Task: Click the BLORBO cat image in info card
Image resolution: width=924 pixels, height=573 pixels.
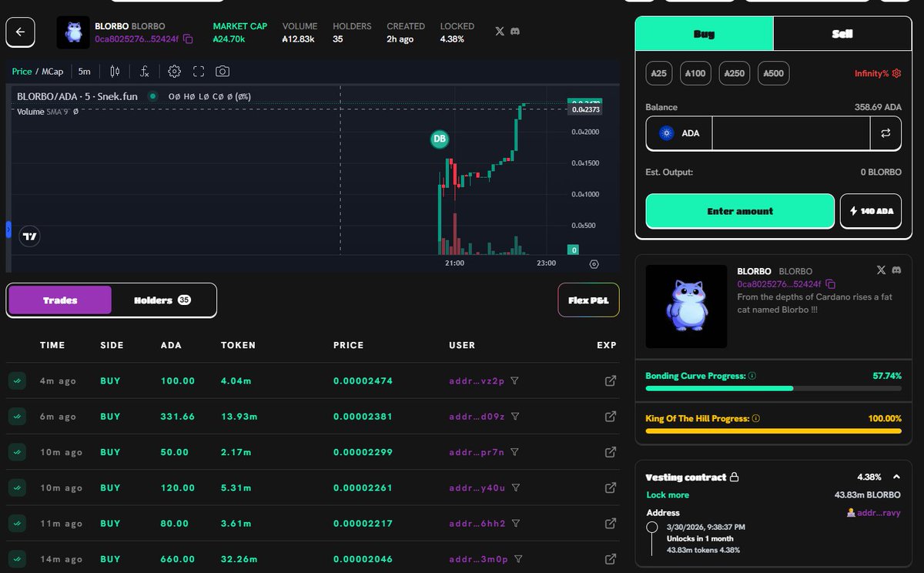Action: tap(686, 306)
